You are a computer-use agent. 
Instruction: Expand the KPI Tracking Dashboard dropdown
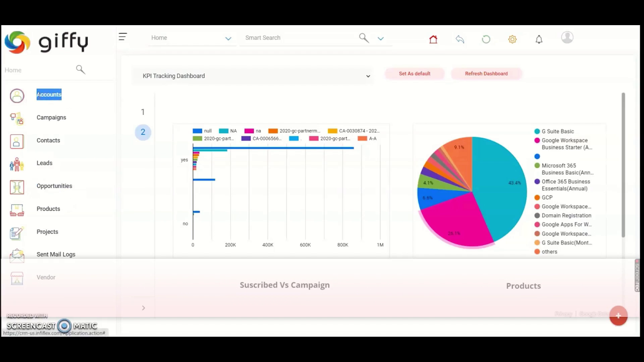[368, 75]
